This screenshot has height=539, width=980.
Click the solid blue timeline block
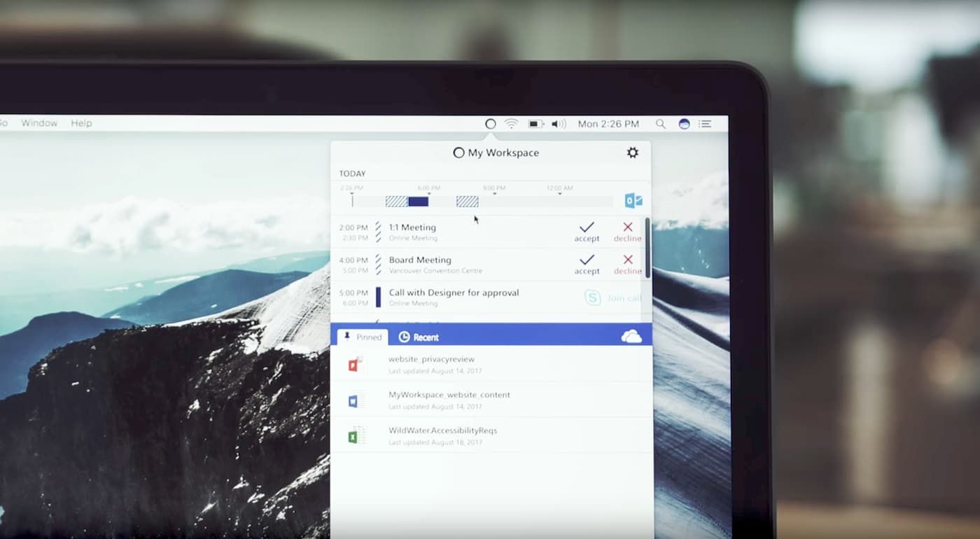click(x=418, y=202)
